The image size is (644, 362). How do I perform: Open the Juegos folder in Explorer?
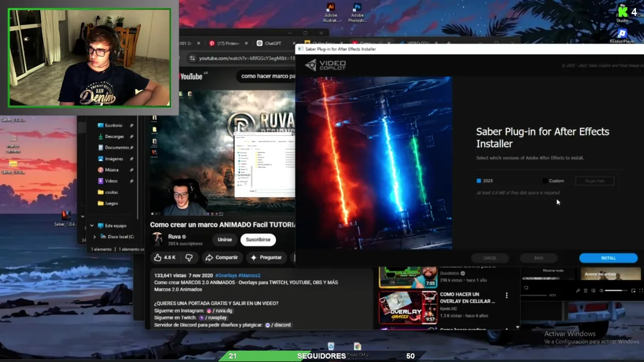pos(108,203)
